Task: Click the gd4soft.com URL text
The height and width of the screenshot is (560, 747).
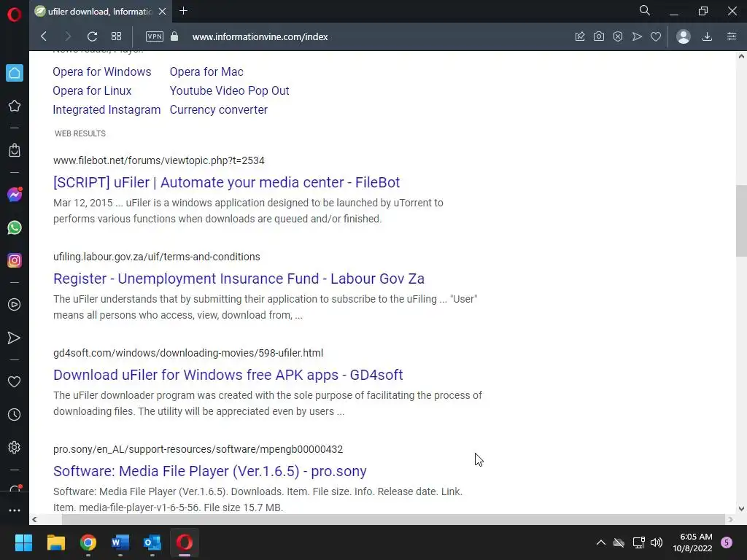Action: tap(188, 353)
